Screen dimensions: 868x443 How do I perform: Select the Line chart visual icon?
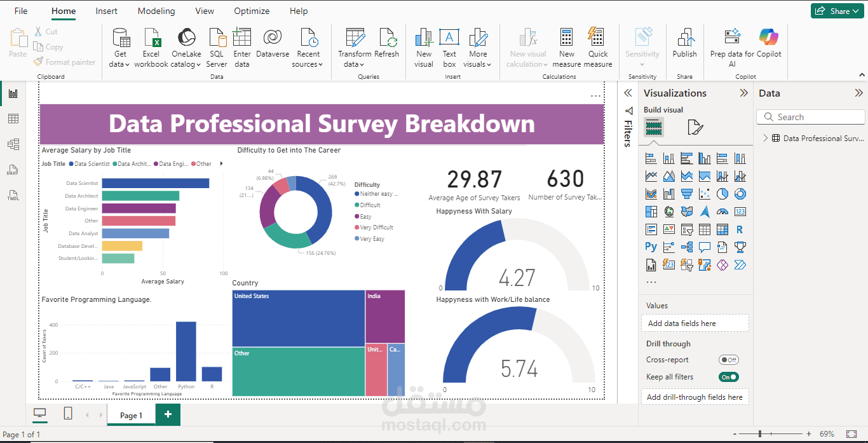click(x=651, y=176)
